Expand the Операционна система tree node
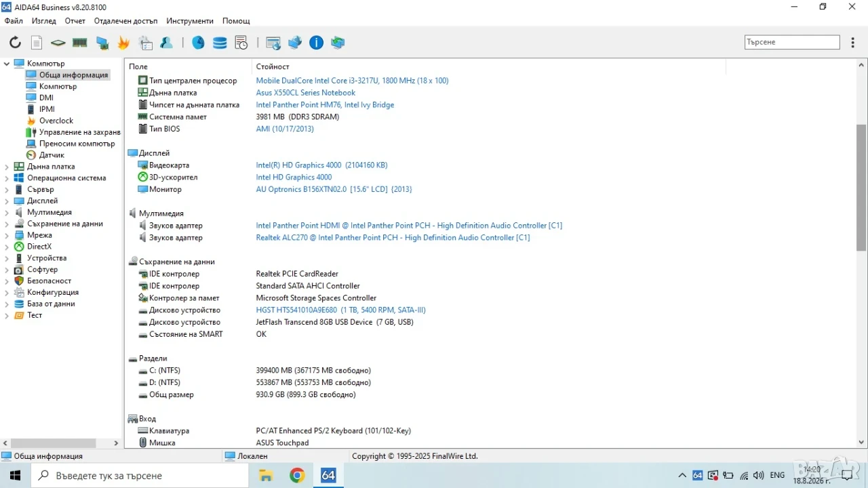 (x=7, y=178)
